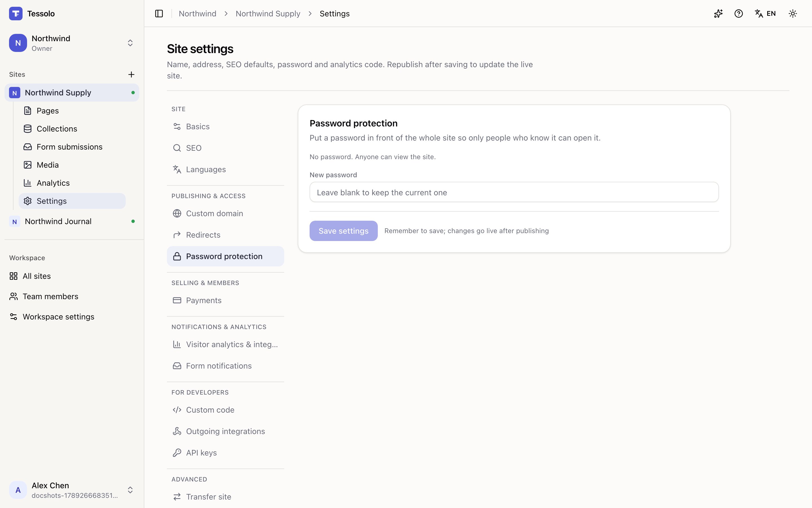Focus the New password input field

[x=514, y=192]
